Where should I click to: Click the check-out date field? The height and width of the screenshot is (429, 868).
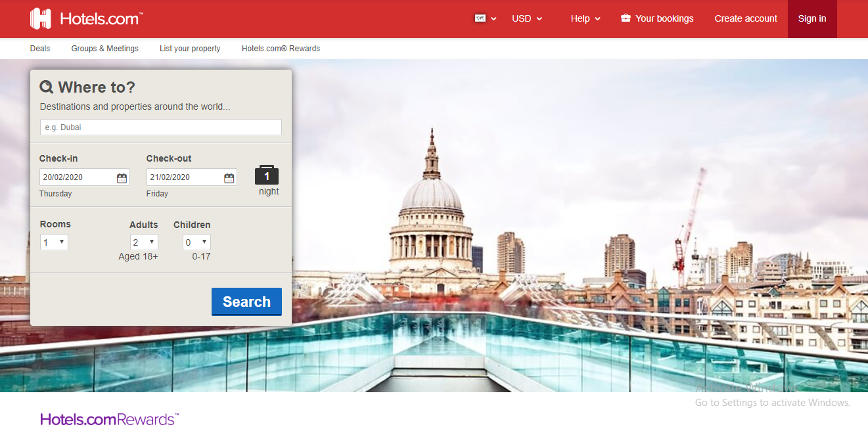(192, 177)
